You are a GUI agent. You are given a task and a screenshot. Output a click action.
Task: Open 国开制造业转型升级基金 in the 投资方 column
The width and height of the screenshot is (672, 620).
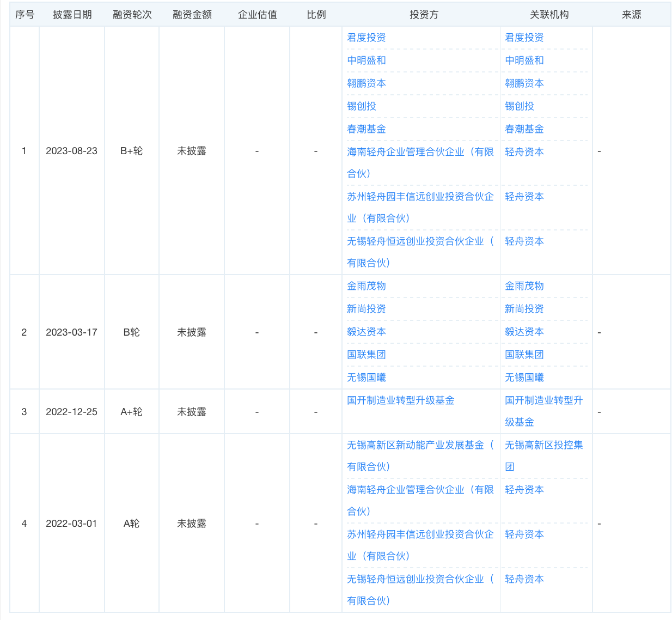[401, 400]
